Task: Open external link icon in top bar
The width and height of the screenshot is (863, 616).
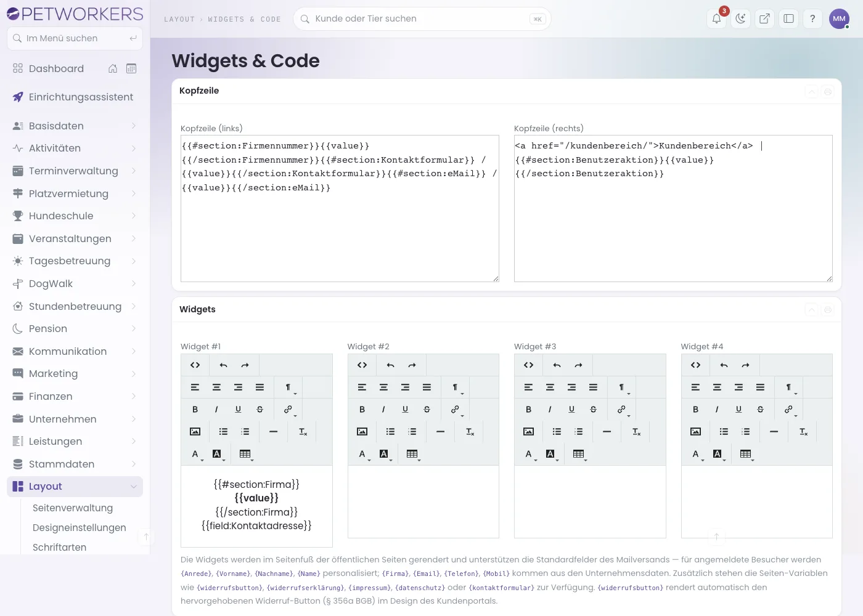Action: (764, 19)
